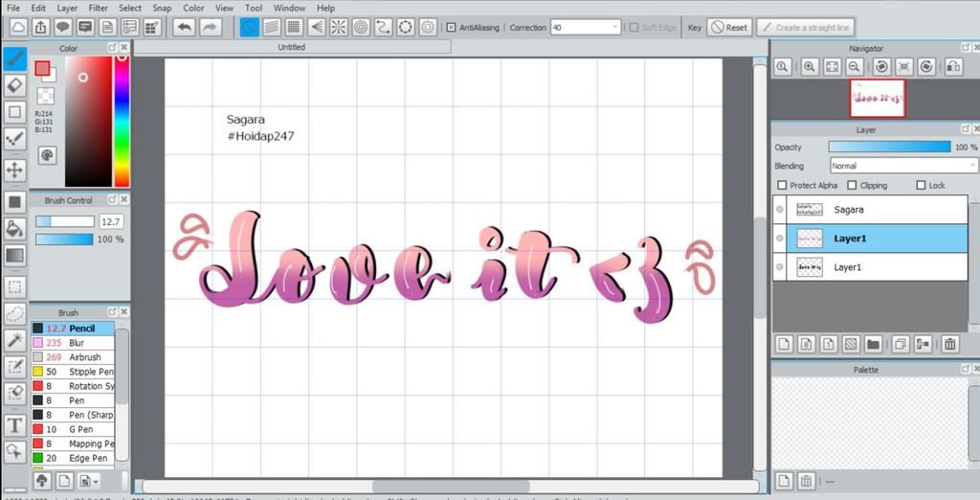Enable the concentric circle snap icon
Image resolution: width=980 pixels, height=500 pixels.
click(x=361, y=27)
